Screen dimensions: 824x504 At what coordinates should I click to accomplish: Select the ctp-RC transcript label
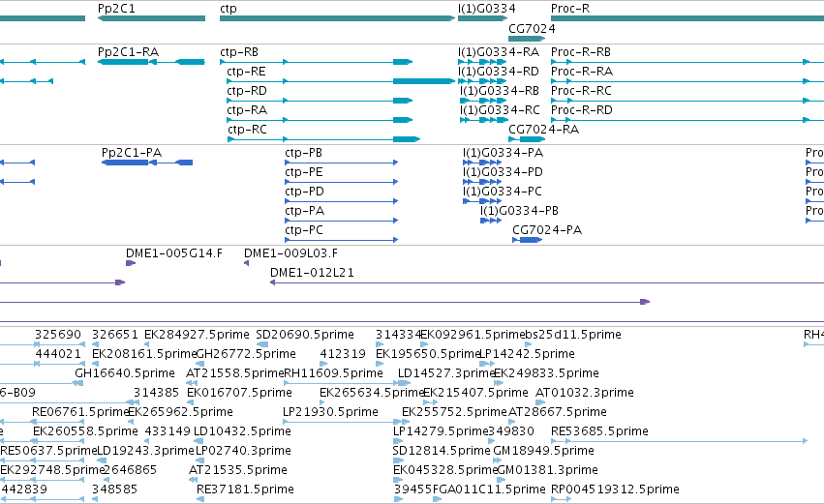[248, 130]
